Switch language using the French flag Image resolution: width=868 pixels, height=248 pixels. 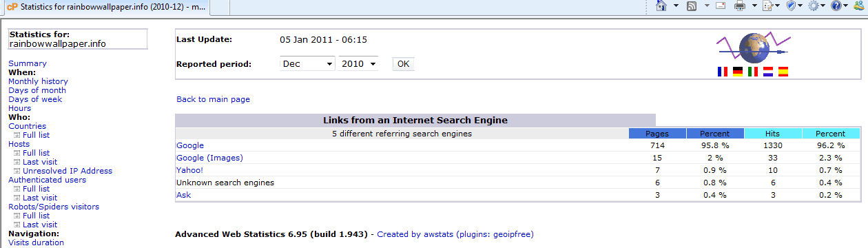pos(722,71)
